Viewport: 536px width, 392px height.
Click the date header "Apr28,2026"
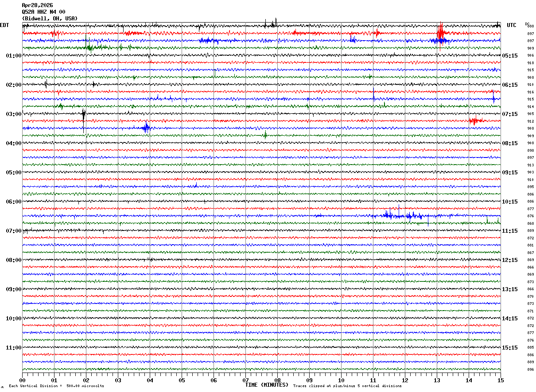pos(37,5)
